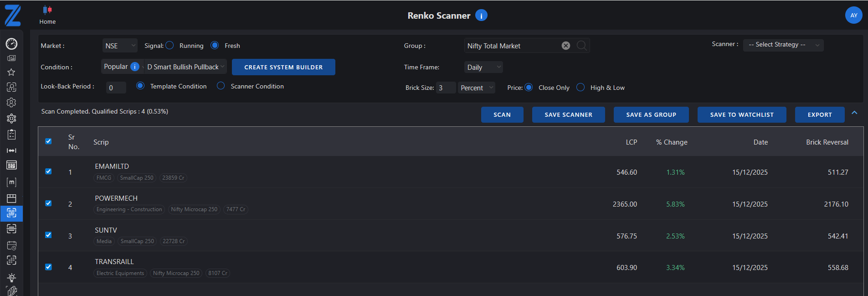Click the Z logo at top left

13,16
